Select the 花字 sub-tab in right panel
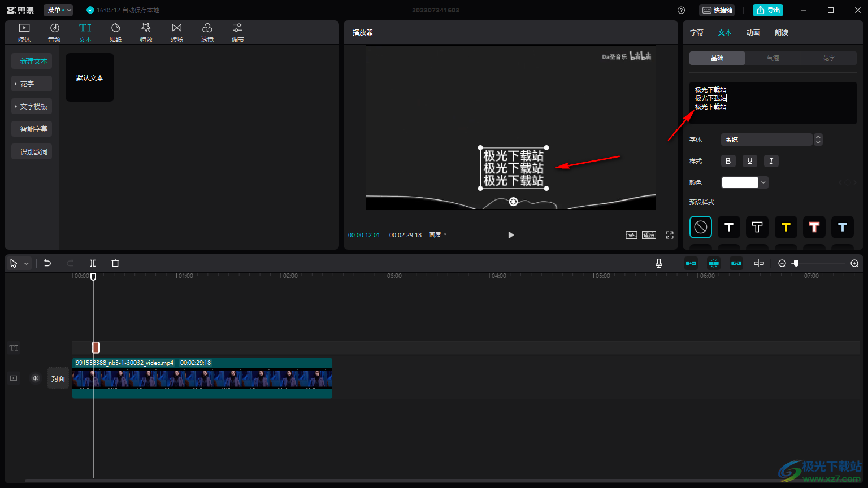The height and width of the screenshot is (488, 868). pyautogui.click(x=829, y=58)
